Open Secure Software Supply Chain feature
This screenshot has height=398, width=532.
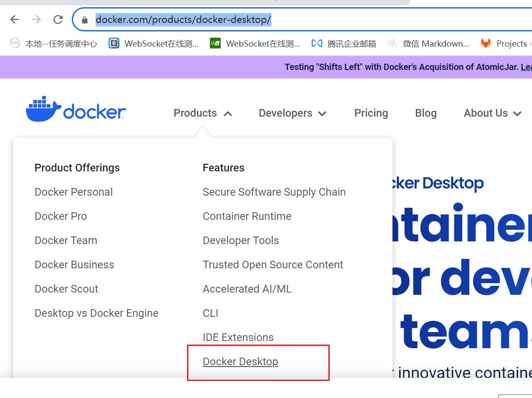point(274,192)
